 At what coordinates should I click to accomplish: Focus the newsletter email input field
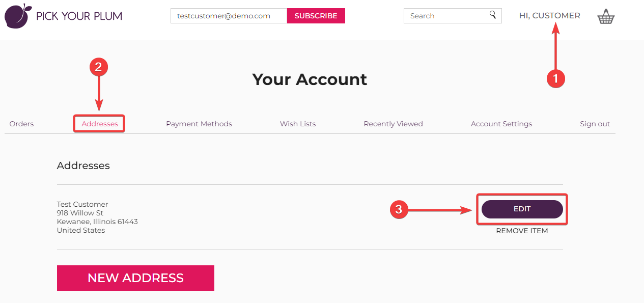point(229,16)
